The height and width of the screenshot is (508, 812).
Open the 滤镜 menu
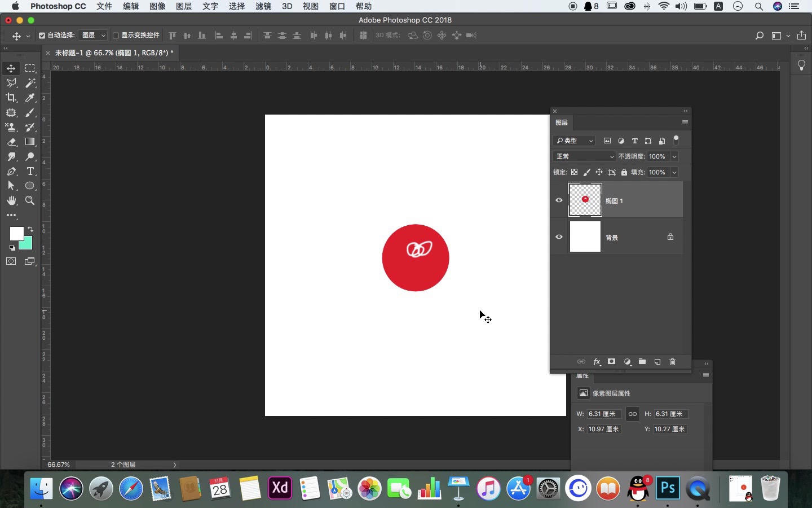pyautogui.click(x=263, y=6)
